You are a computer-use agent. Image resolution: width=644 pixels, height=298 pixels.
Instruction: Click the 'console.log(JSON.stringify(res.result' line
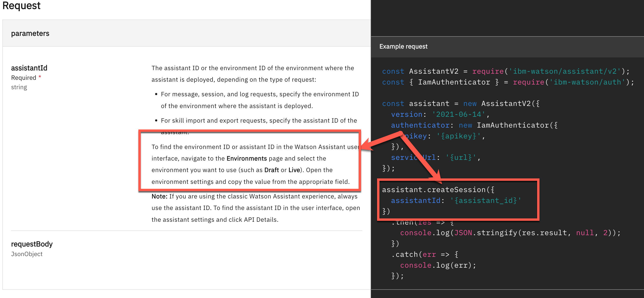pos(510,233)
